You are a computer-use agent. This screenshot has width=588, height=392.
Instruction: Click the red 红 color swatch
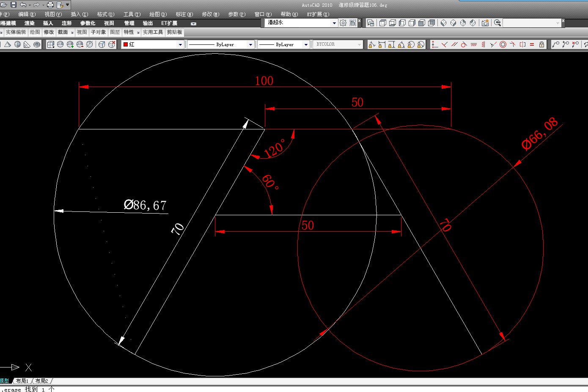point(126,44)
